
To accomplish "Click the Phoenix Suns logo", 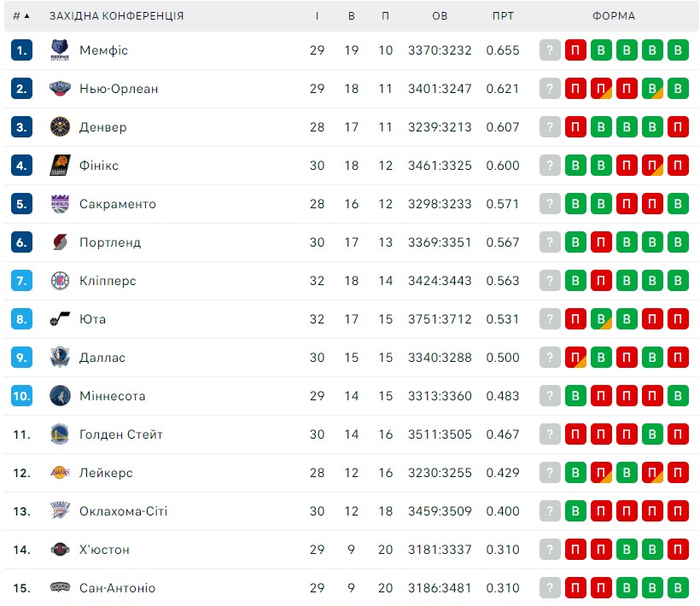I will [x=60, y=165].
